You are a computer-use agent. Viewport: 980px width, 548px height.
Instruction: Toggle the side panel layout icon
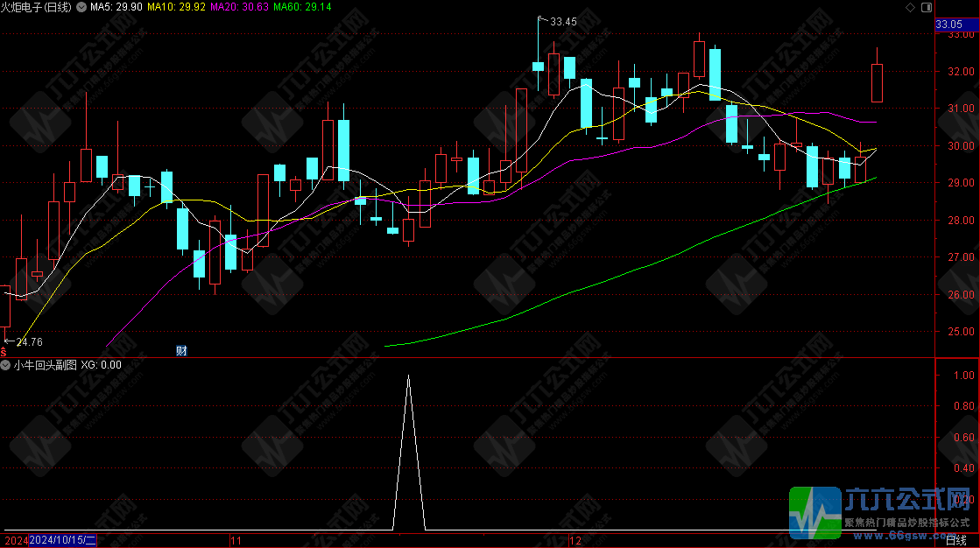click(924, 7)
